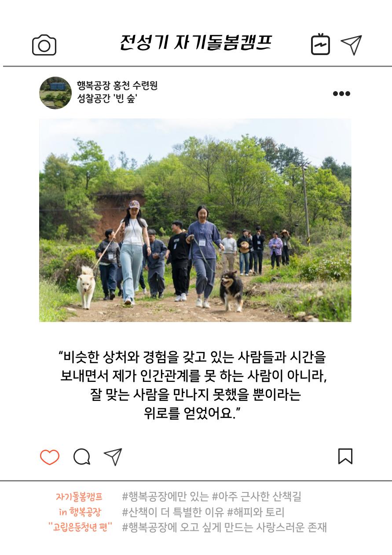Like the post with heart icon

pos(50,457)
